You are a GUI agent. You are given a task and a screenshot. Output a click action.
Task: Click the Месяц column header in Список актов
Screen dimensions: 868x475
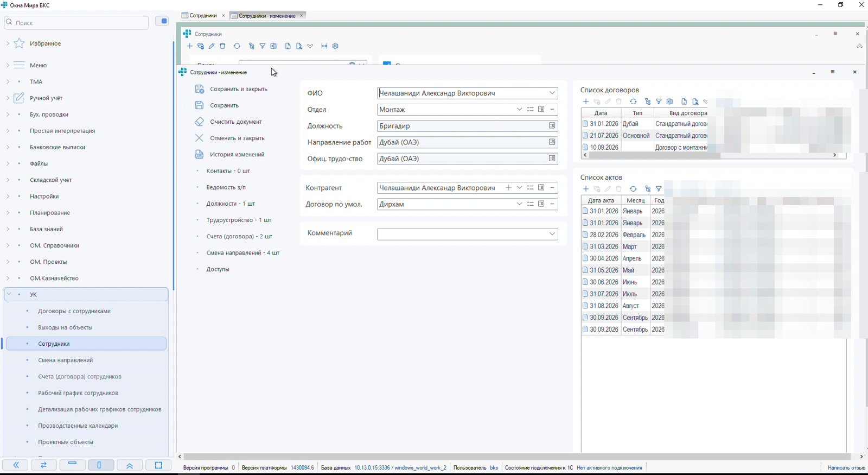pos(635,201)
